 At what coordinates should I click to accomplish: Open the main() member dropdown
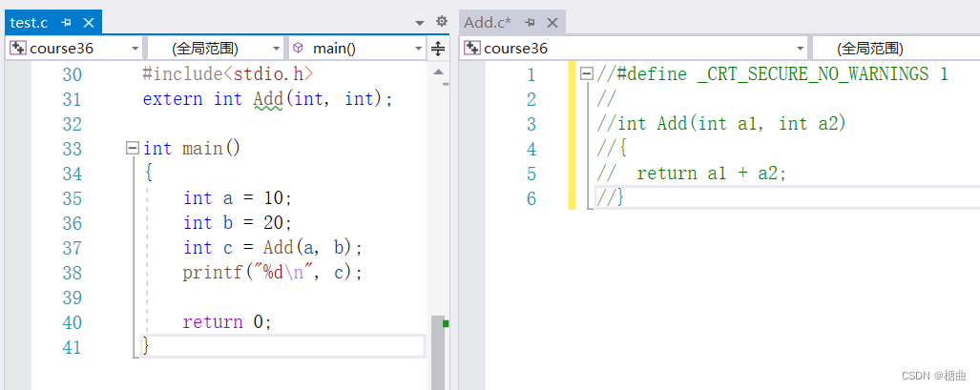point(357,48)
